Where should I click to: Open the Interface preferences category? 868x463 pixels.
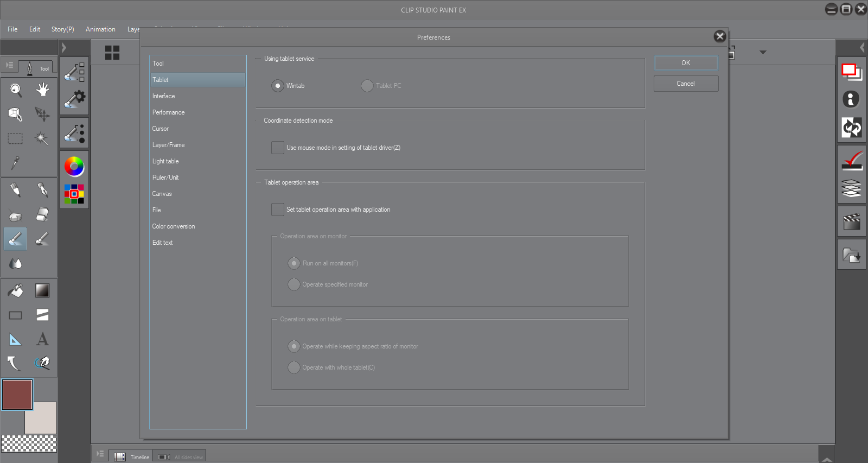[x=198, y=96]
